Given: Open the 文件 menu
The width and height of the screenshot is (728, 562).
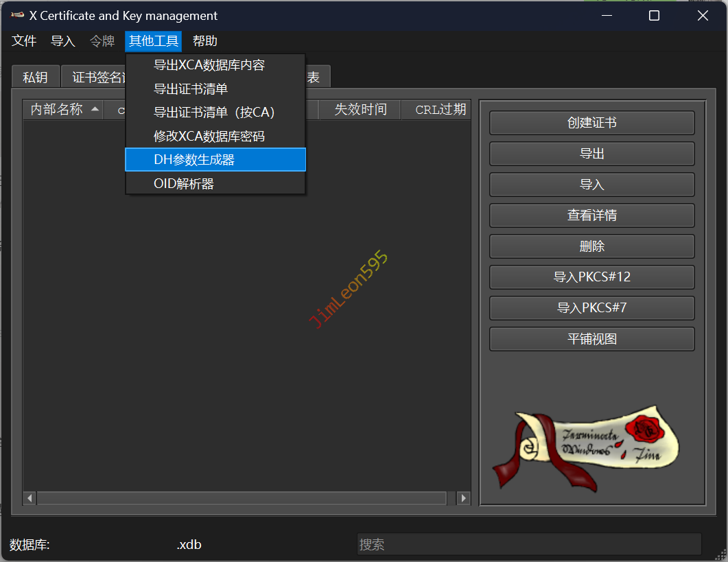Looking at the screenshot, I should pyautogui.click(x=24, y=41).
